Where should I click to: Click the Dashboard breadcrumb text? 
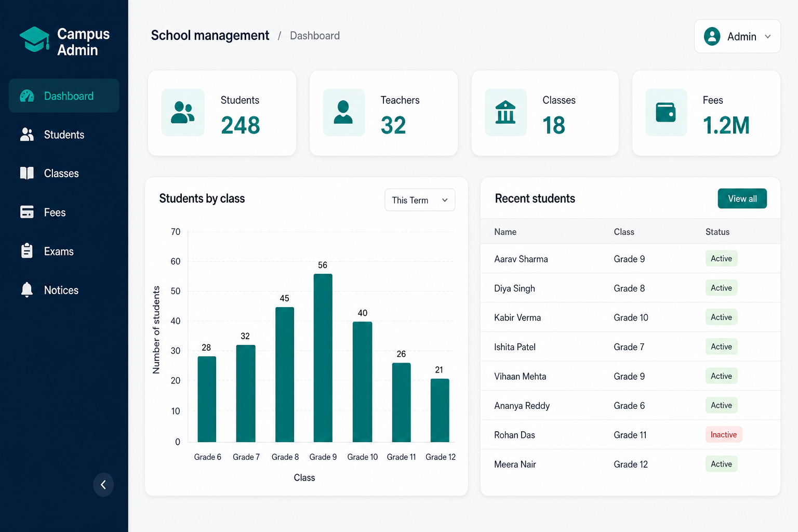click(315, 35)
